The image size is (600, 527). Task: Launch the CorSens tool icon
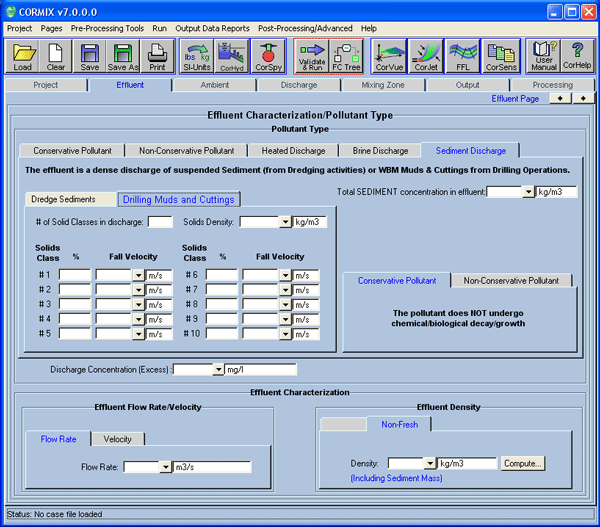click(x=501, y=57)
